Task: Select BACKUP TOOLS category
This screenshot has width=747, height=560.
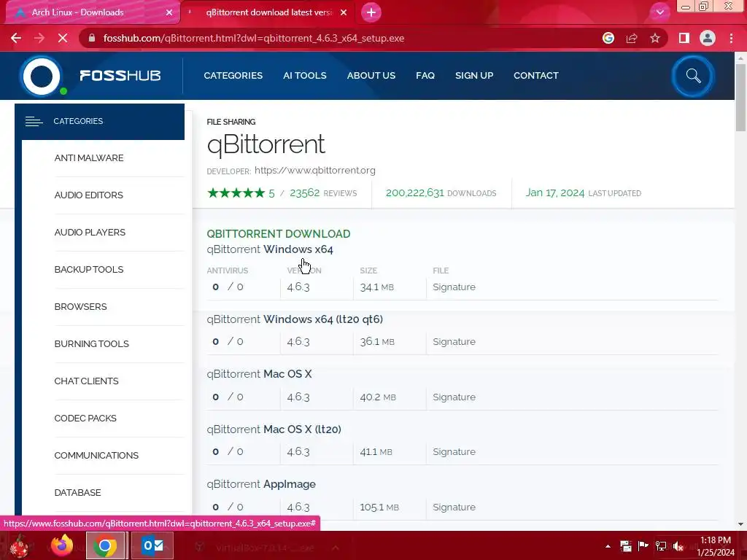Action: pos(88,270)
